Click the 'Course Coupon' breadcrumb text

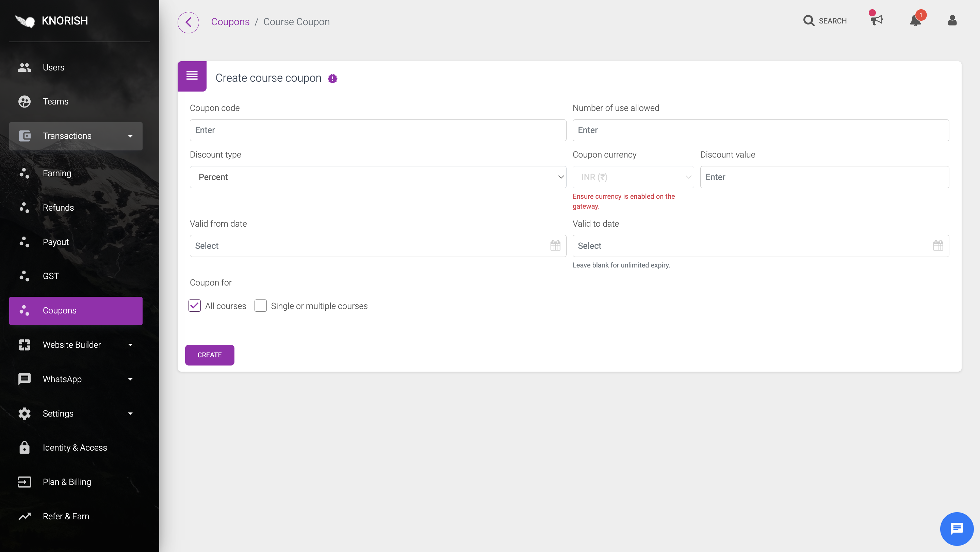click(296, 22)
